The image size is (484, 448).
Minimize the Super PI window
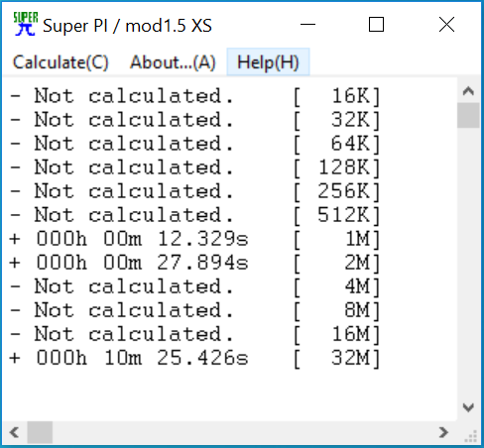pos(307,25)
